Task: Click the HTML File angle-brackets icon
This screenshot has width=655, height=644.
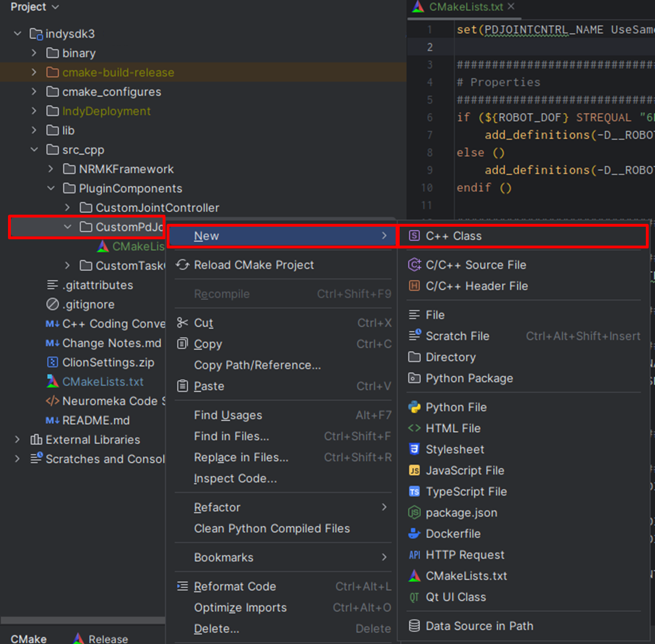Action: pos(414,428)
